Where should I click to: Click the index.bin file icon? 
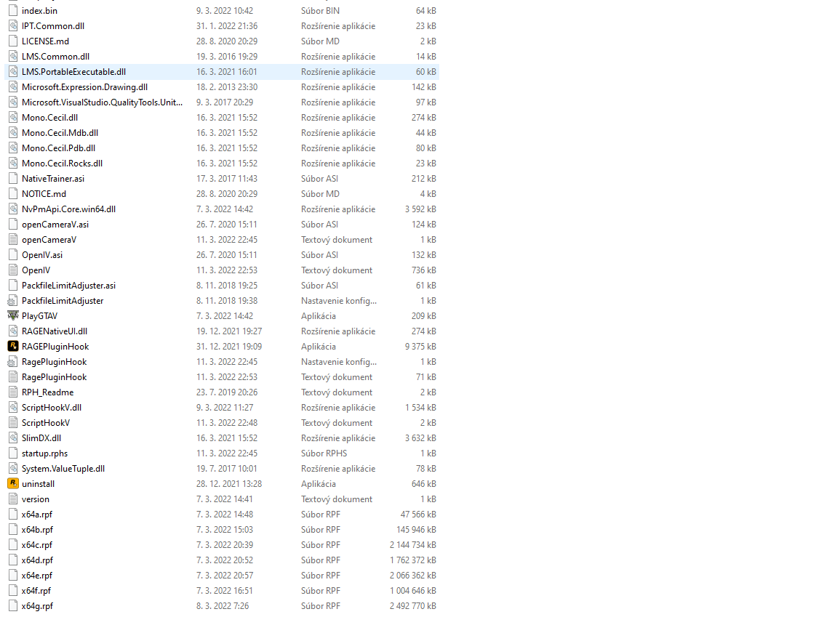coord(13,11)
